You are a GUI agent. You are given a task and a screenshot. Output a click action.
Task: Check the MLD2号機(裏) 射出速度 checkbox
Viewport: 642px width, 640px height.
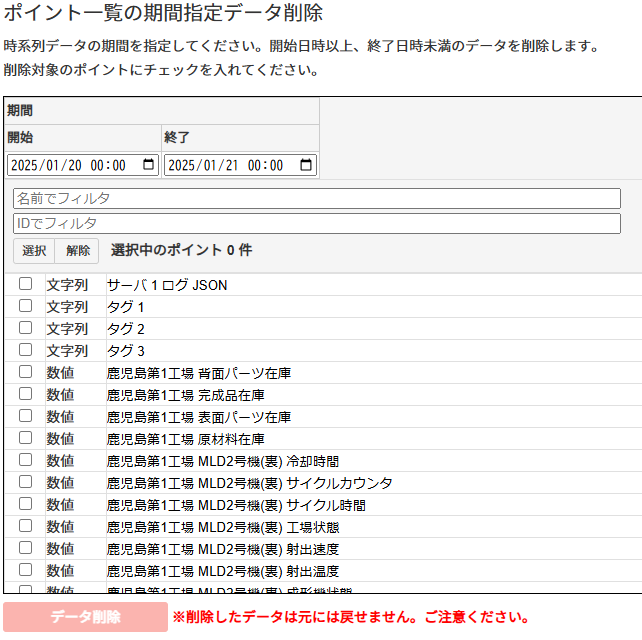coord(25,548)
